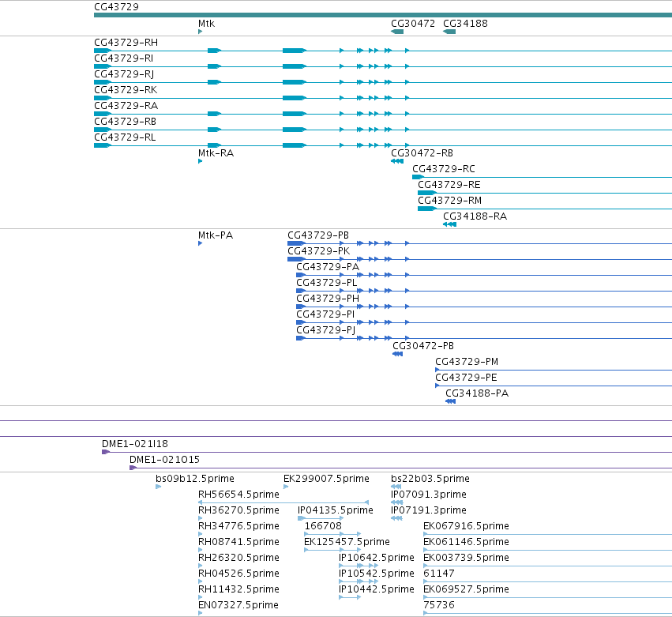Select the DME1-021I18 clone label
The image size is (672, 617).
point(134,445)
